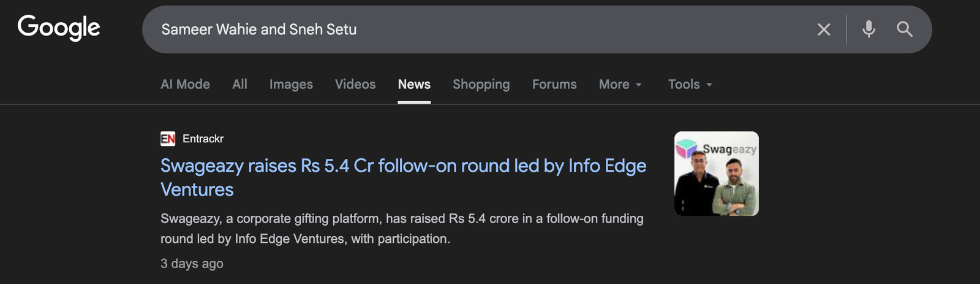Go to the Images tab
The image size is (980, 284).
(x=291, y=85)
